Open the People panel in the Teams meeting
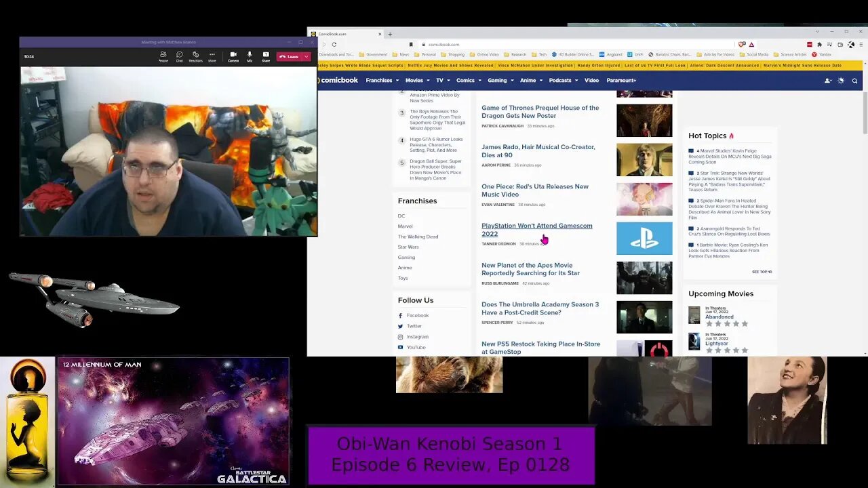868x488 pixels. point(163,56)
